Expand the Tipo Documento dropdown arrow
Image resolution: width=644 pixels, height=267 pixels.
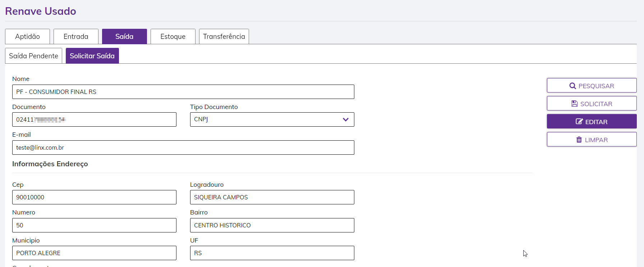tap(346, 119)
